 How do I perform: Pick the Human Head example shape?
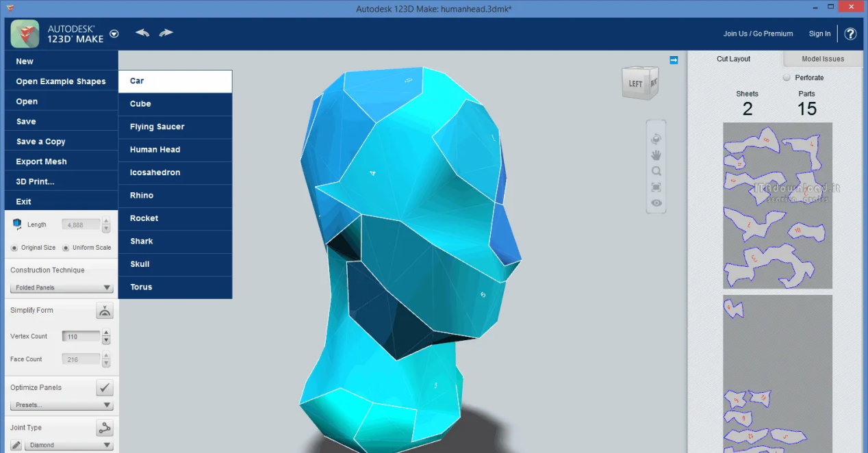(x=175, y=150)
